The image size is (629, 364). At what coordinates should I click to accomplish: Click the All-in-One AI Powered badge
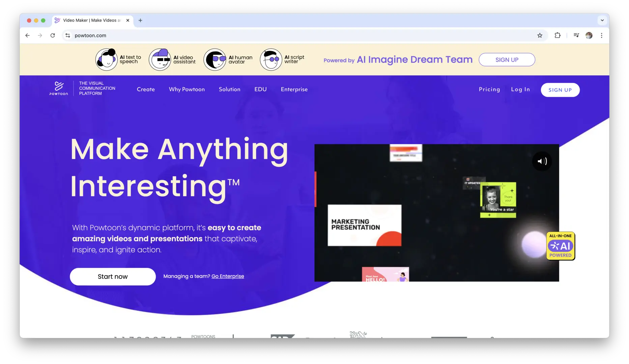click(x=560, y=246)
